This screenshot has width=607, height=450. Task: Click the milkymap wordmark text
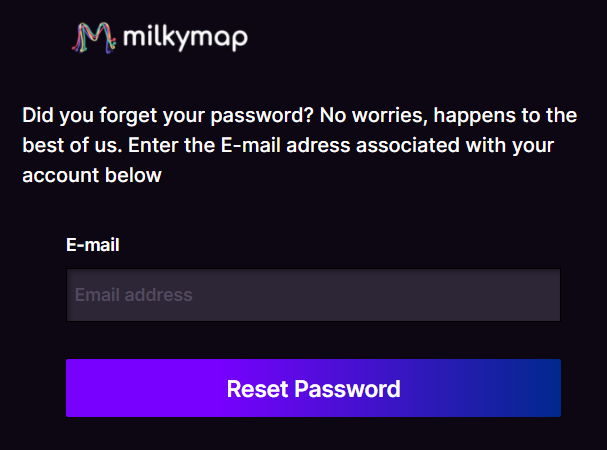coord(185,39)
